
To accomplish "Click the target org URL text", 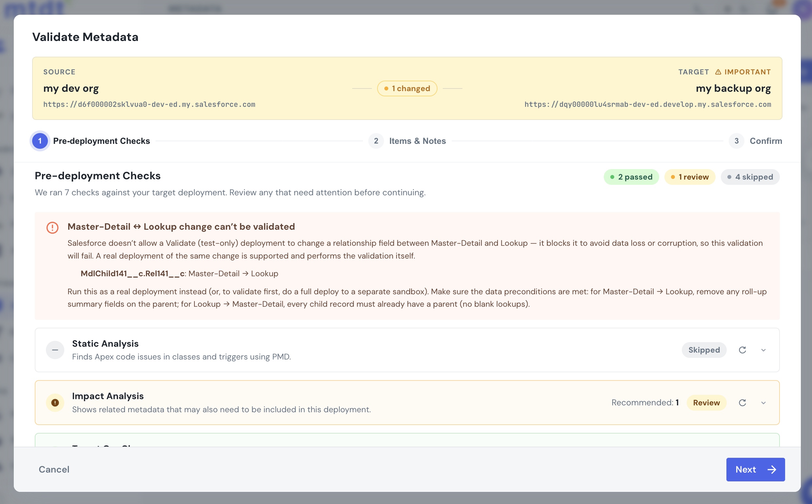I will coord(647,104).
